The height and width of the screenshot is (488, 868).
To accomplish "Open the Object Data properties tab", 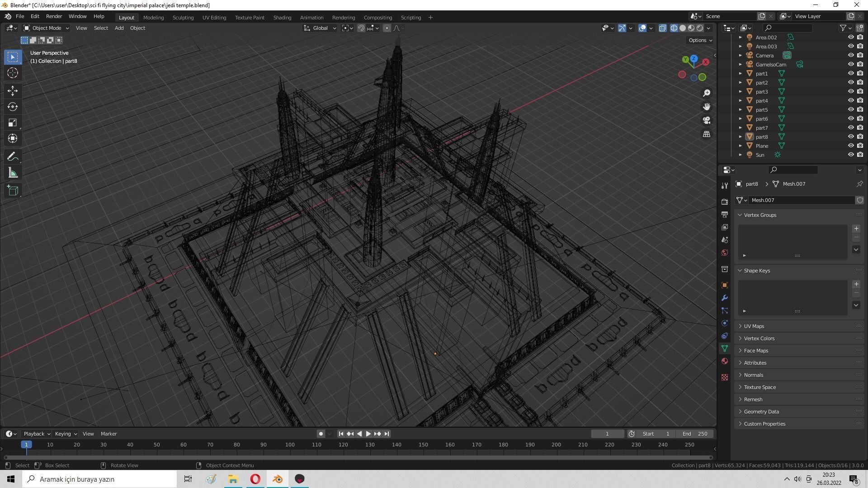I will (x=725, y=348).
